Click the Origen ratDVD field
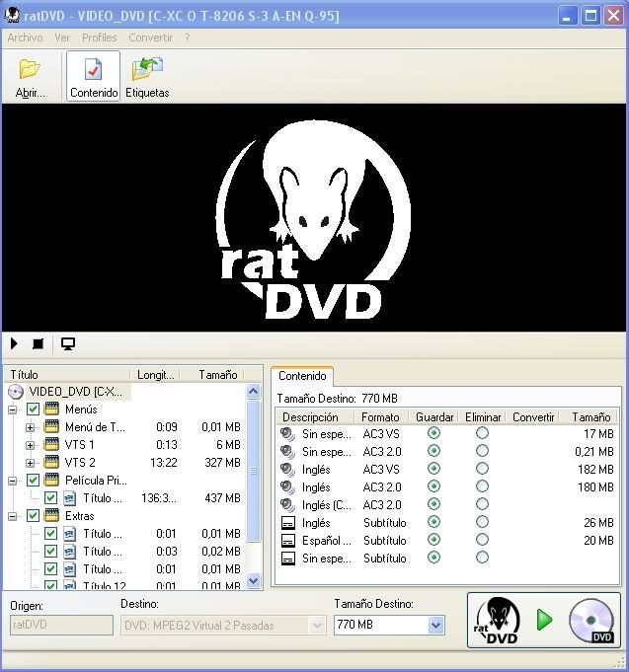The width and height of the screenshot is (629, 672). point(61,625)
